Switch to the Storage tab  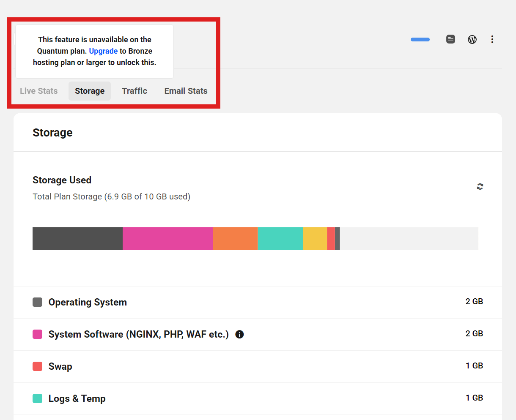(x=90, y=91)
